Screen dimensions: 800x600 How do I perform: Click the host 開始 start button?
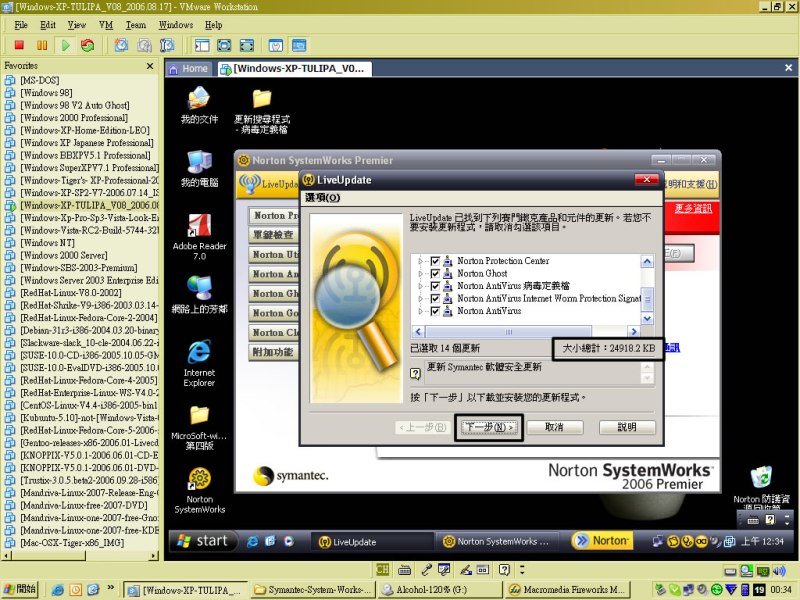(20, 589)
